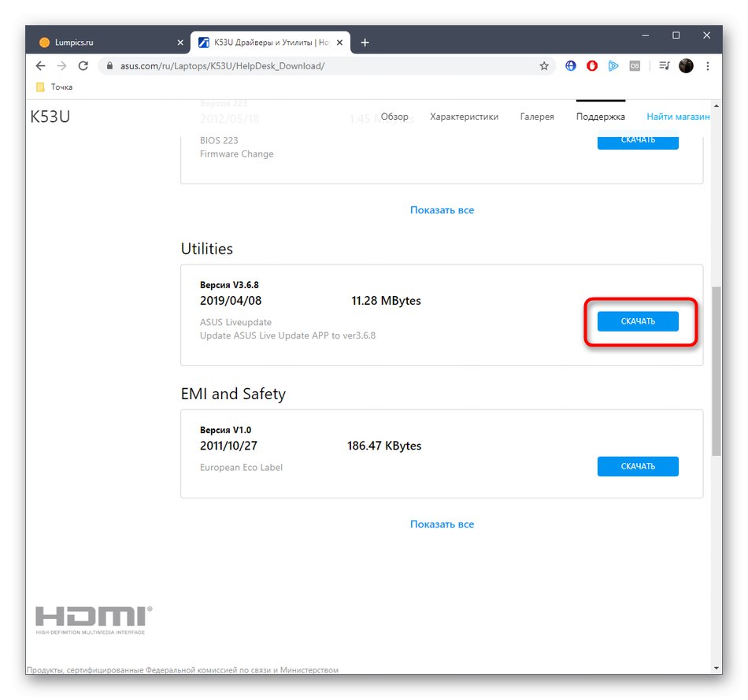
Task: Open the red Opera extension icon
Action: pos(592,66)
